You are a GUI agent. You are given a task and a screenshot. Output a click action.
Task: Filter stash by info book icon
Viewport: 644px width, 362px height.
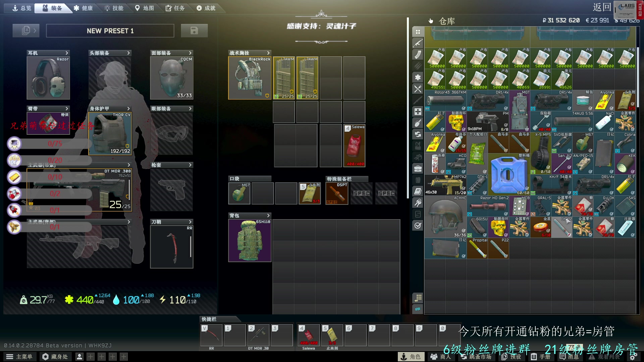point(418,191)
